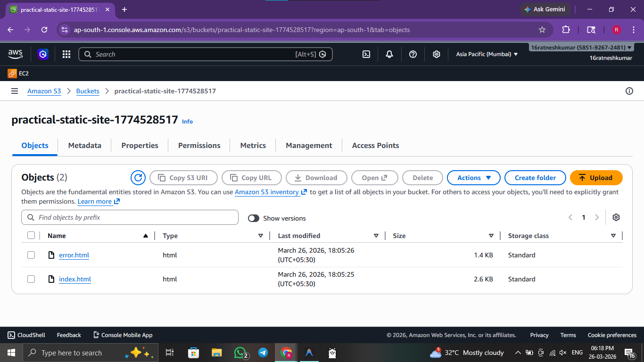Screen dimensions: 644x362
Task: Switch to the Objects tab
Action: click(35, 146)
